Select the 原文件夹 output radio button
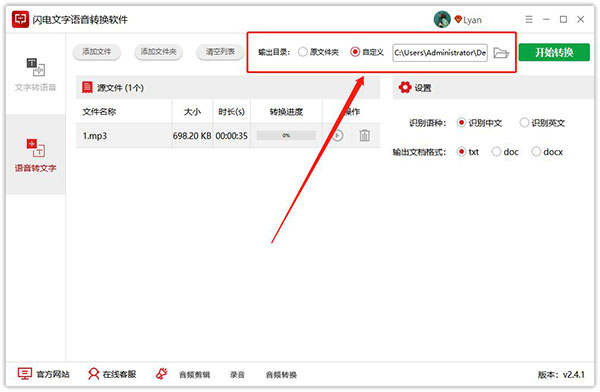600x392 pixels. coord(303,52)
